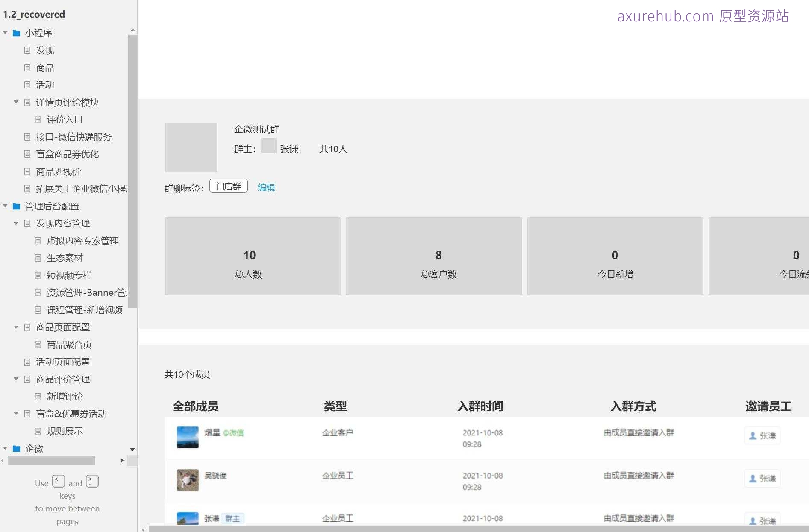Collapse the 盲盒&优惠券活动 branch

[16, 414]
